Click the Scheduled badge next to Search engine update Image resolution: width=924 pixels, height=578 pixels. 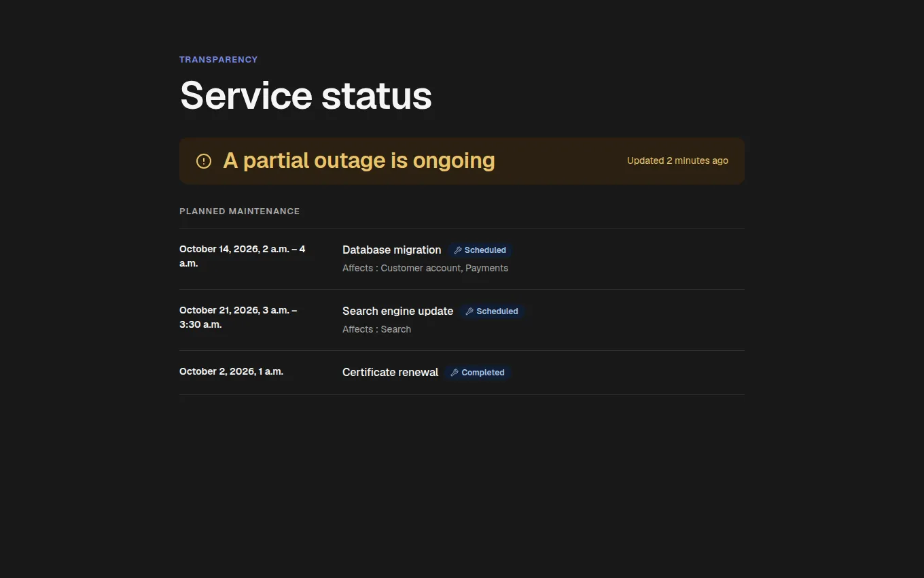tap(492, 311)
